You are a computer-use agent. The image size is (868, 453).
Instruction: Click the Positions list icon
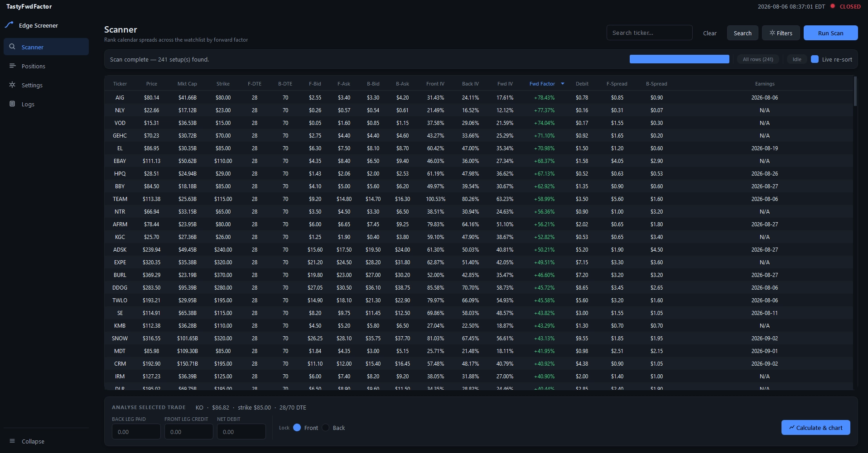(x=12, y=66)
